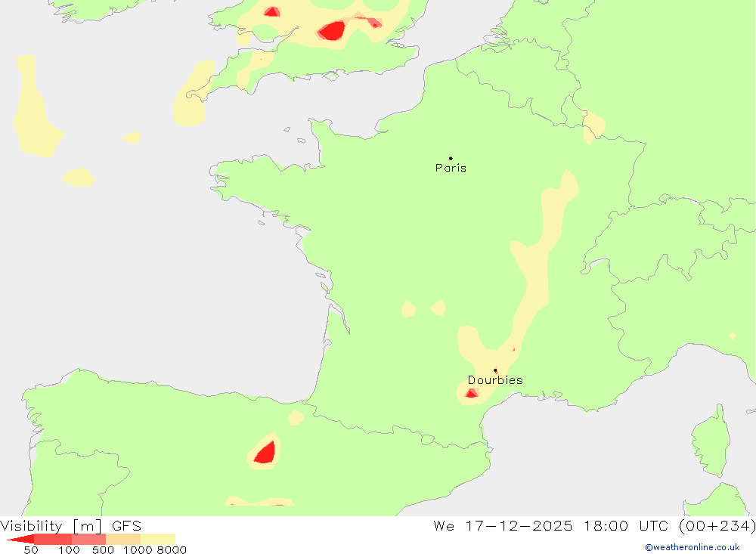Click the legend value '100'

click(x=69, y=549)
